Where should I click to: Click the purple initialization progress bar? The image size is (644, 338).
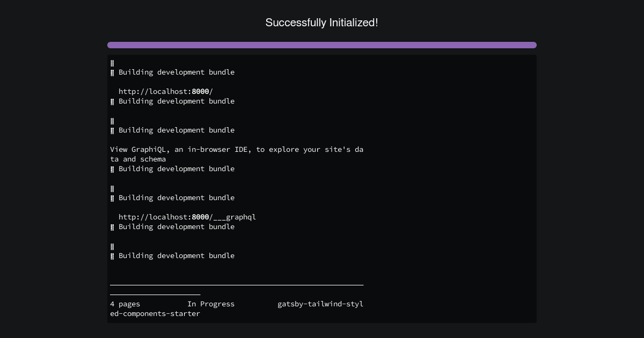pos(322,45)
